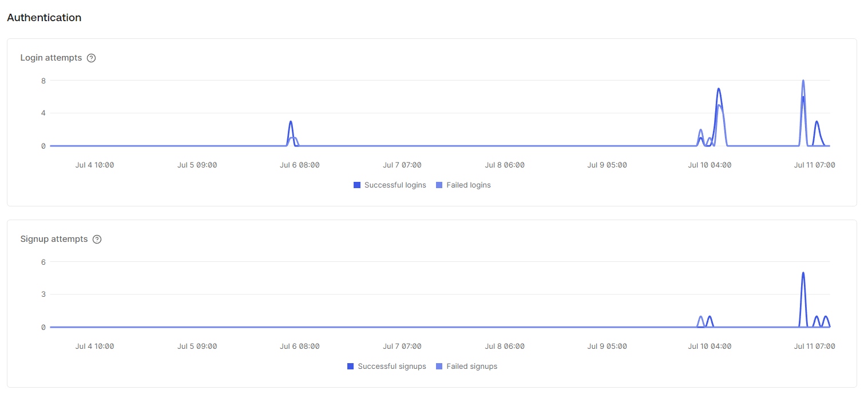
Task: Click the help icon beside Login attempts
Action: pos(91,58)
